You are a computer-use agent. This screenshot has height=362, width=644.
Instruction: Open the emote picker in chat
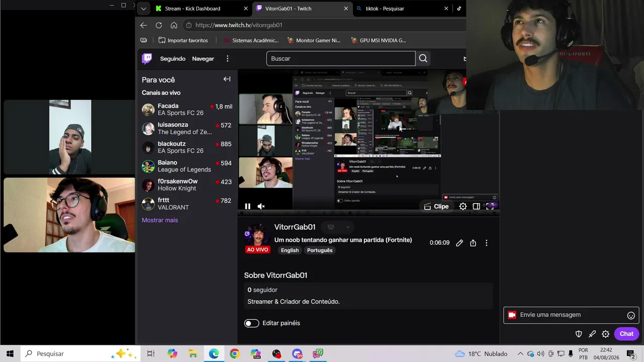[x=631, y=315]
